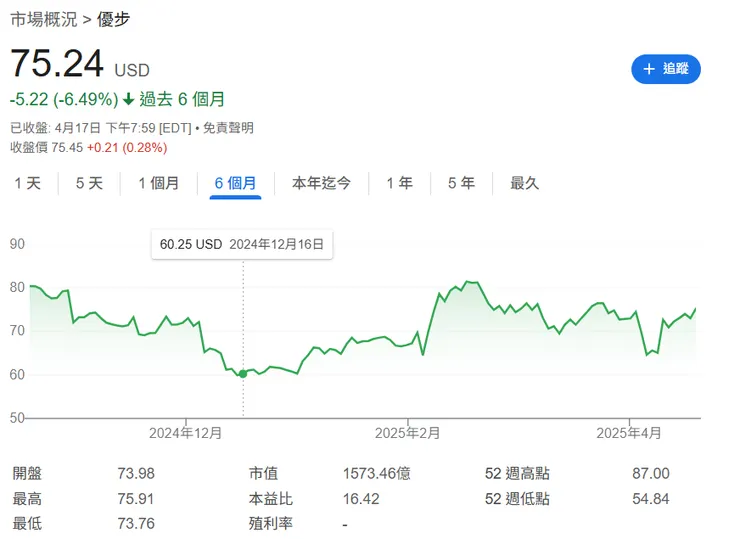
Task: Click the 最高 value 75.91
Action: pos(136,499)
